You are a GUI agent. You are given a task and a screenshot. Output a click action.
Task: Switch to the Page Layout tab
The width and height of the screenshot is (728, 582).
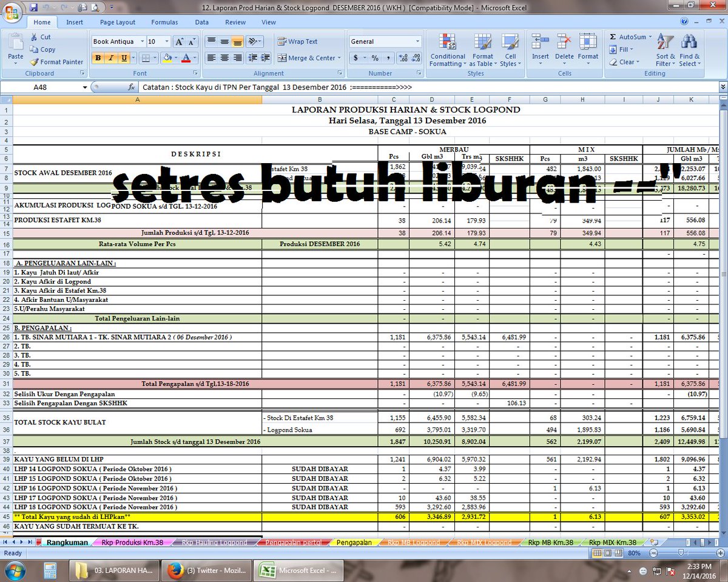click(x=118, y=22)
